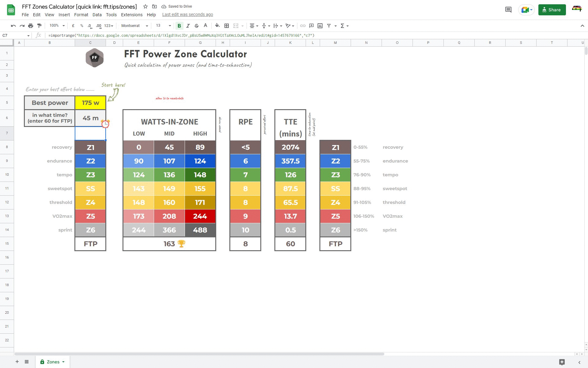The image size is (588, 368).
Task: Click the Undo icon
Action: [x=13, y=26]
